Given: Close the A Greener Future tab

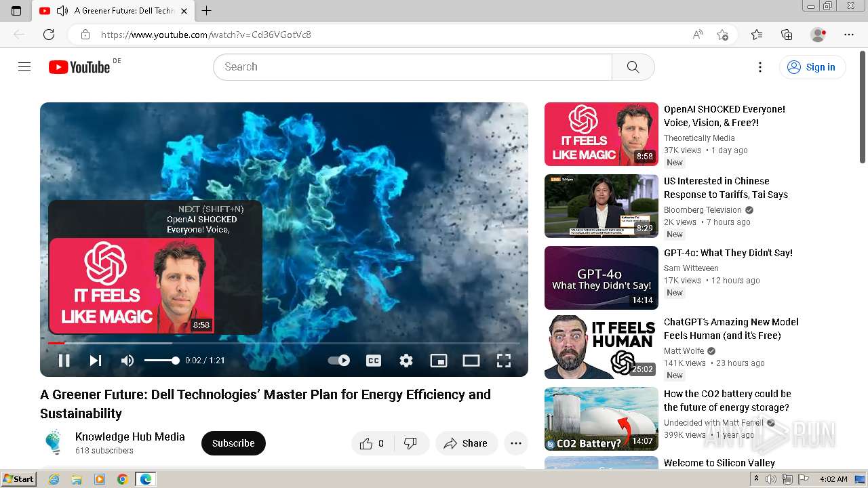Looking at the screenshot, I should tap(184, 11).
